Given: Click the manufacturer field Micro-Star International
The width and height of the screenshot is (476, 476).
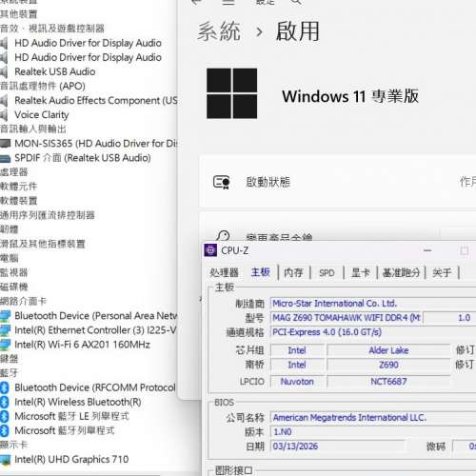Looking at the screenshot, I should pos(373,304).
